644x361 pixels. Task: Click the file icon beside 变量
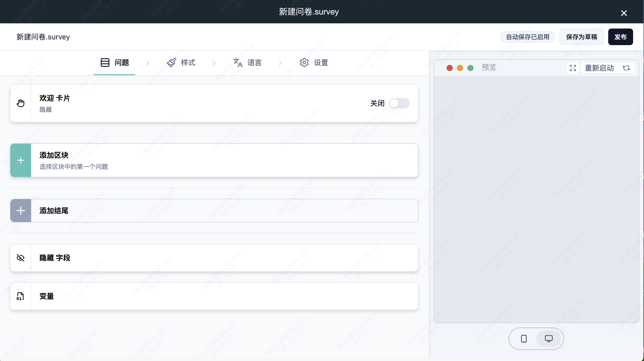(x=20, y=296)
